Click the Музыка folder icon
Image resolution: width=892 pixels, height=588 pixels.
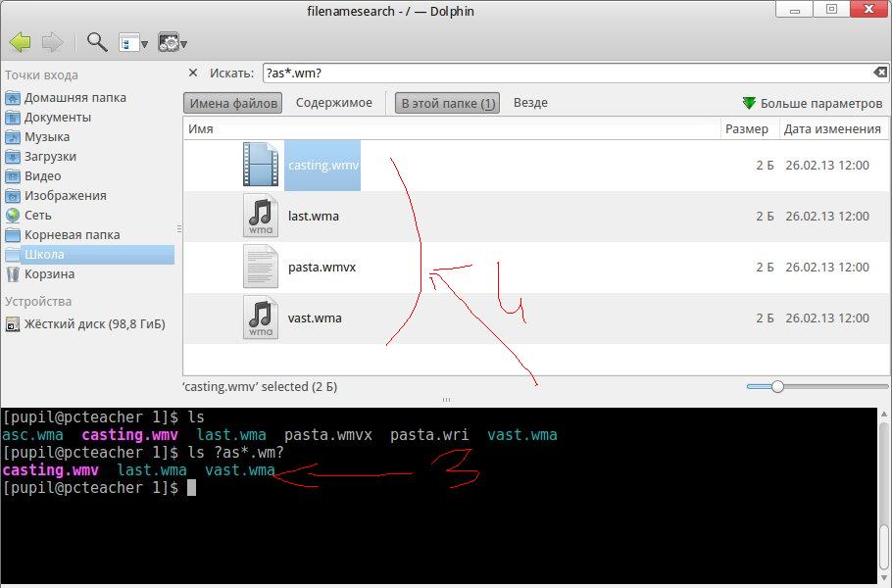click(x=13, y=137)
